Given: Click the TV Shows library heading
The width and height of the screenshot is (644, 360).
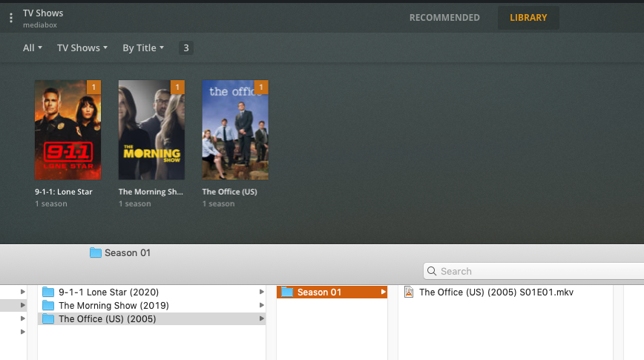Looking at the screenshot, I should 43,13.
